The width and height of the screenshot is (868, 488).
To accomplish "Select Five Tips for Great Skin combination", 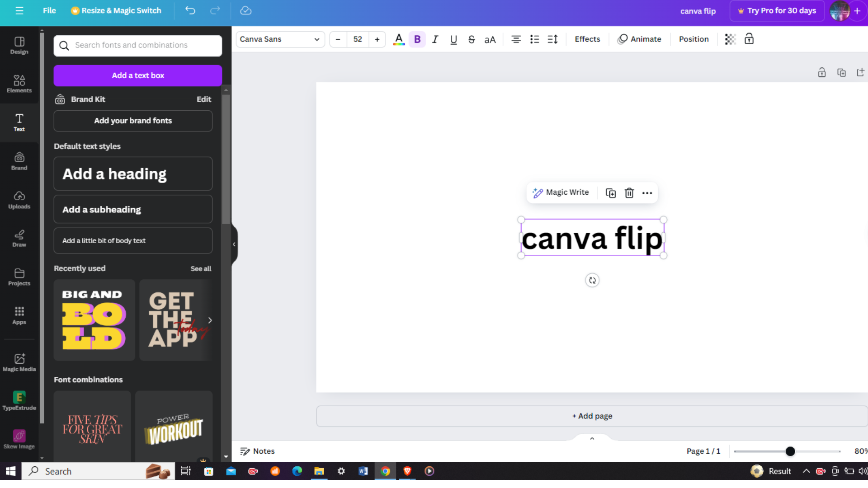I will coord(92,426).
